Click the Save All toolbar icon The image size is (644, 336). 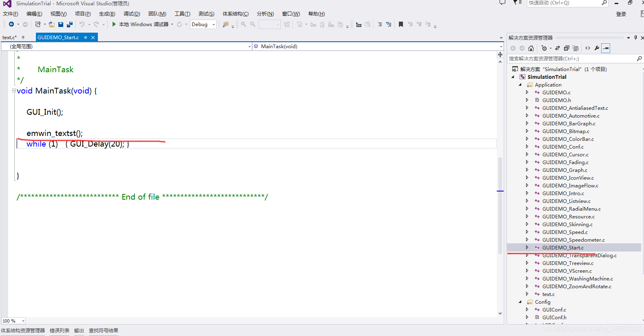[x=70, y=24]
